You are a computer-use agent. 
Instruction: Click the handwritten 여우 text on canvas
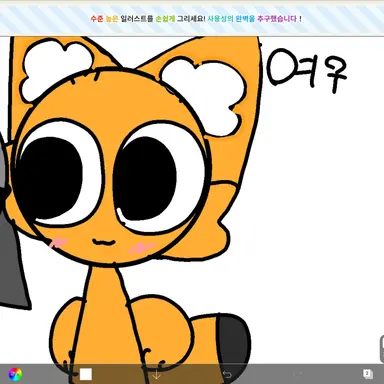307,71
